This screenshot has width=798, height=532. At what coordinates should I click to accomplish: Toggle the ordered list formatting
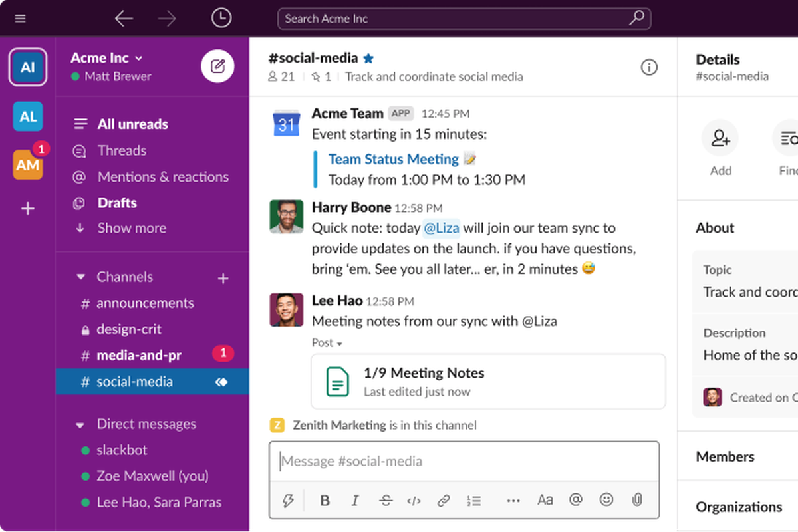click(473, 501)
